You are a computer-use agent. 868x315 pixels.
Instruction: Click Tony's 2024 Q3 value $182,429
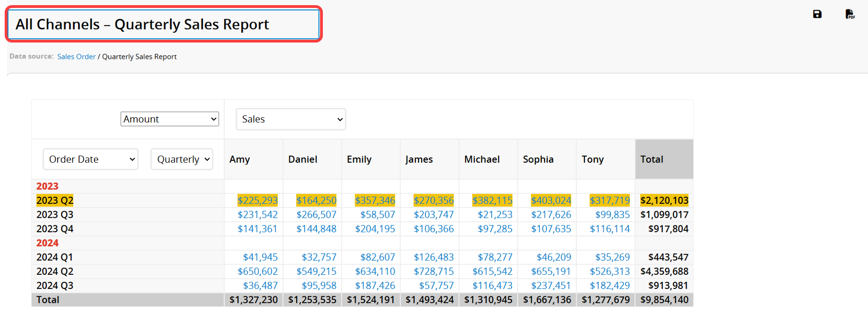point(609,286)
